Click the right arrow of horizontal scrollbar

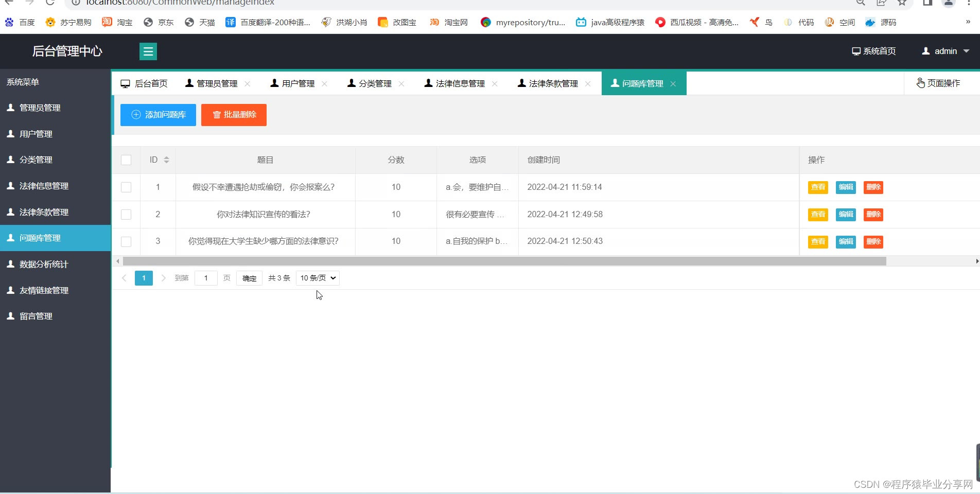pyautogui.click(x=977, y=261)
